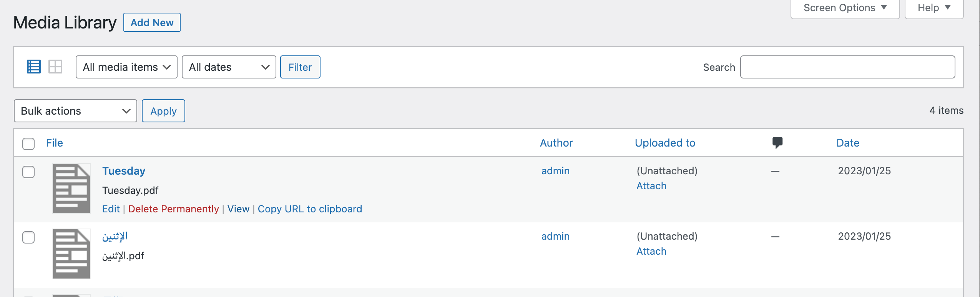Open admin author link in Tuesday row

[x=555, y=171]
